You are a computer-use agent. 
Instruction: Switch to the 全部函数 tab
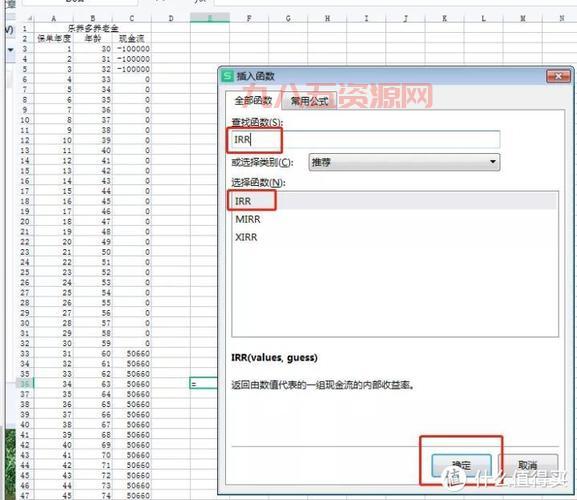tap(253, 100)
